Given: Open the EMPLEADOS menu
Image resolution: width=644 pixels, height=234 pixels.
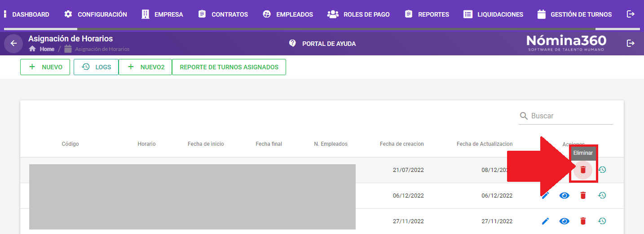Looking at the screenshot, I should pos(287,14).
